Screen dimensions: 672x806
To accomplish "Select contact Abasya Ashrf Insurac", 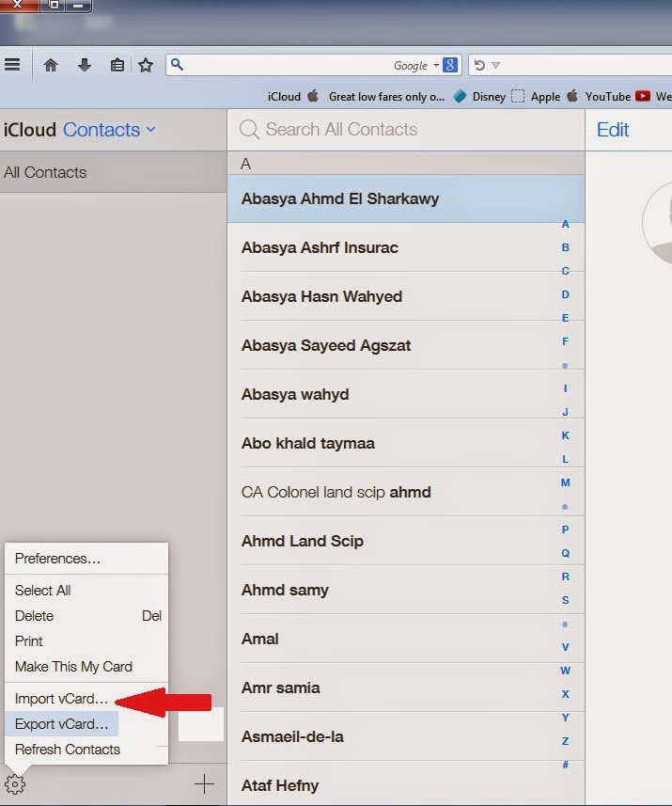I will click(406, 247).
